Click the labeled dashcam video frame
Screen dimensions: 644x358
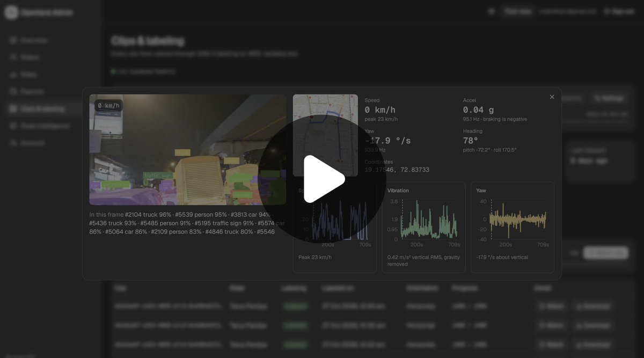point(187,150)
